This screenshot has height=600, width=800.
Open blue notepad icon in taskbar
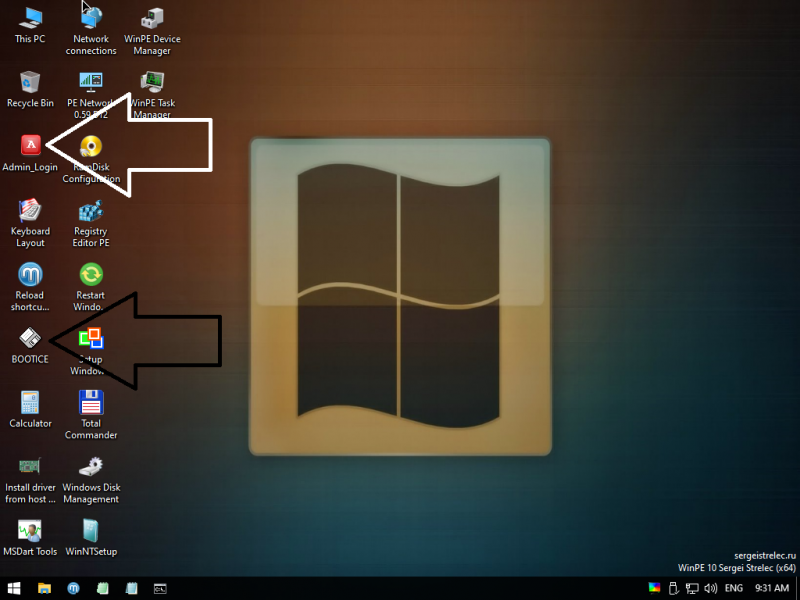132,588
